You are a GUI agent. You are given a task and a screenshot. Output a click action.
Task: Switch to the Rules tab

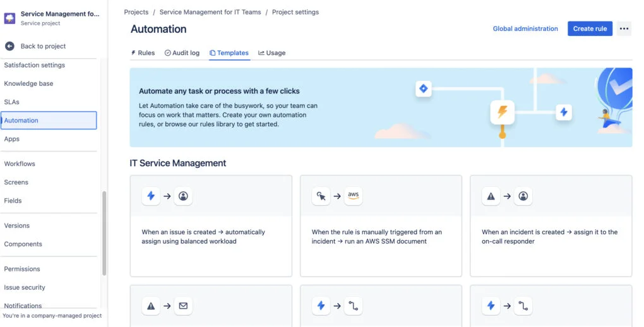pyautogui.click(x=143, y=52)
